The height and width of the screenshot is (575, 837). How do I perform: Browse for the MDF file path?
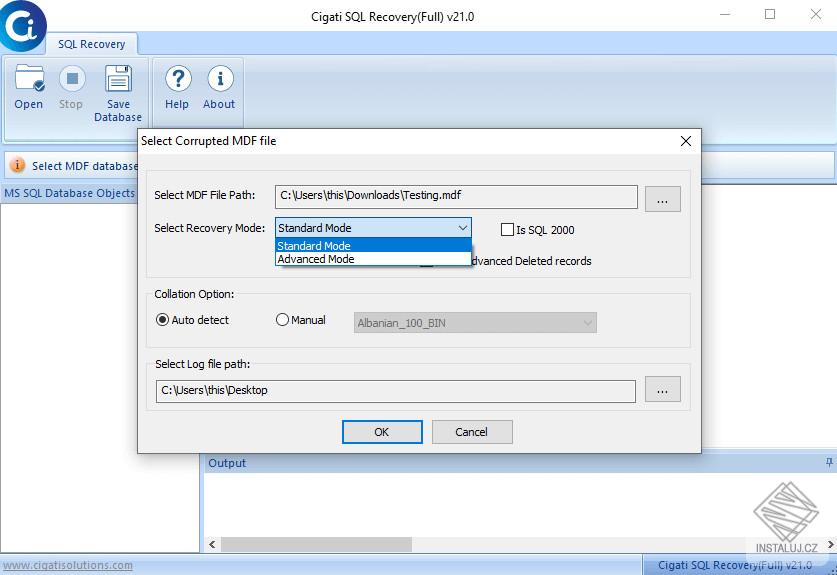click(662, 199)
